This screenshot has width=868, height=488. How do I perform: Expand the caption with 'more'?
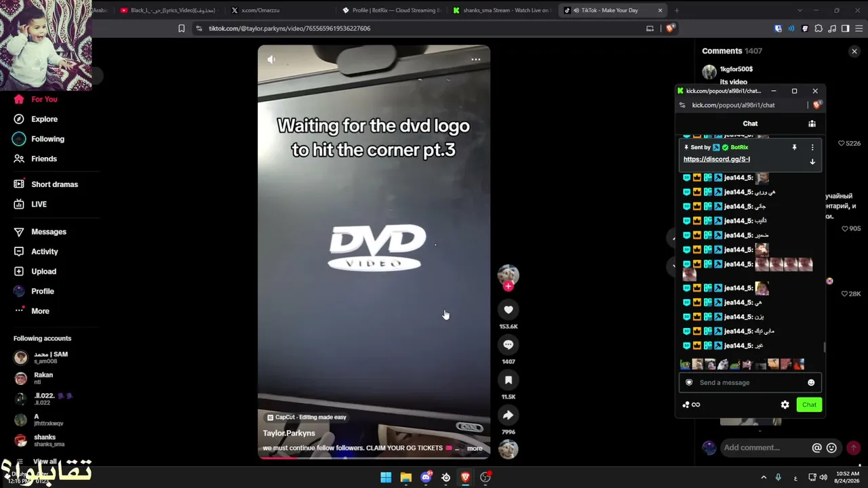pos(475,449)
